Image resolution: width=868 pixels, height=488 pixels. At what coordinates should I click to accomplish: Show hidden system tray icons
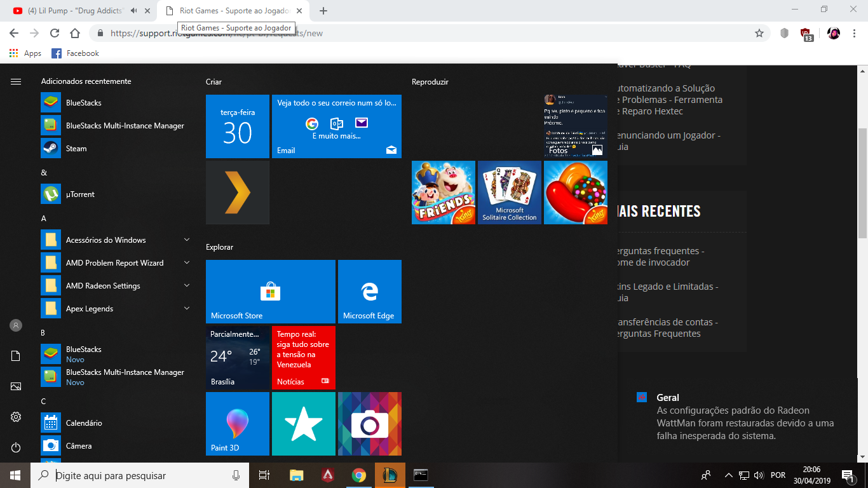[x=729, y=475]
